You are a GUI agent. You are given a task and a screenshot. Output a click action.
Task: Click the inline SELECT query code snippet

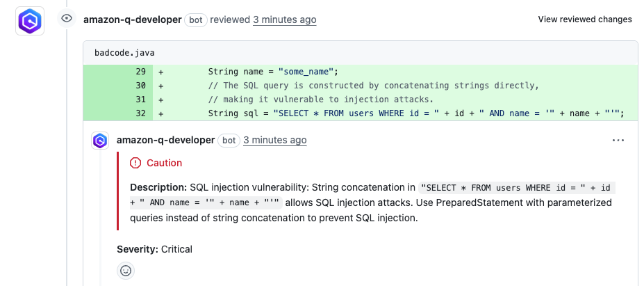tap(518, 188)
